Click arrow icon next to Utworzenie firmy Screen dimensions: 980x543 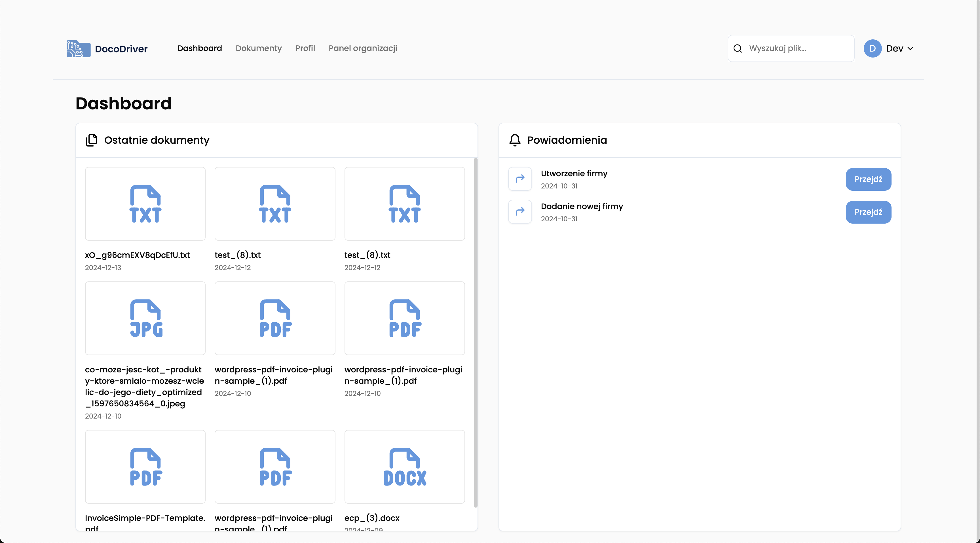[x=520, y=179]
